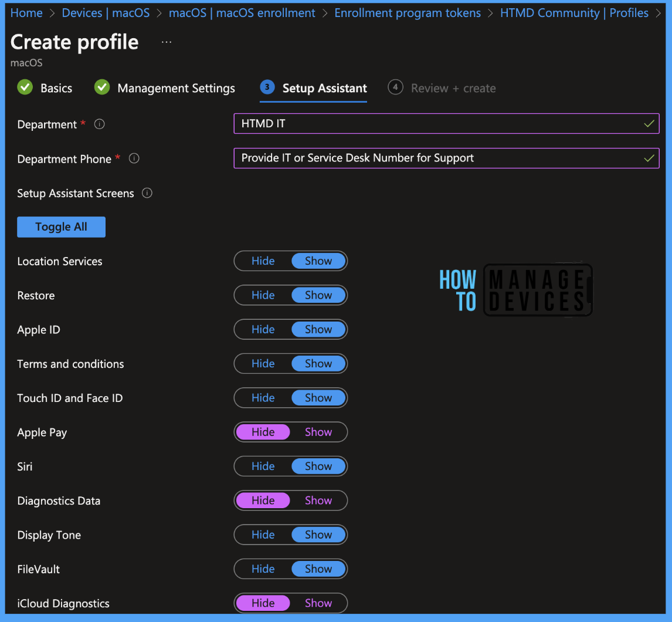Click the Management Settings green checkmark icon
The height and width of the screenshot is (622, 672).
point(102,87)
